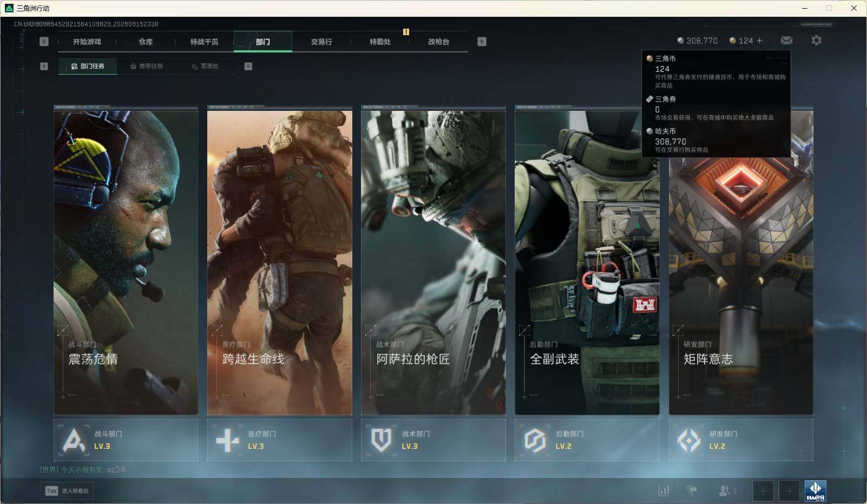The height and width of the screenshot is (504, 867).
Task: Switch to the 改枪台 tab
Action: [438, 42]
